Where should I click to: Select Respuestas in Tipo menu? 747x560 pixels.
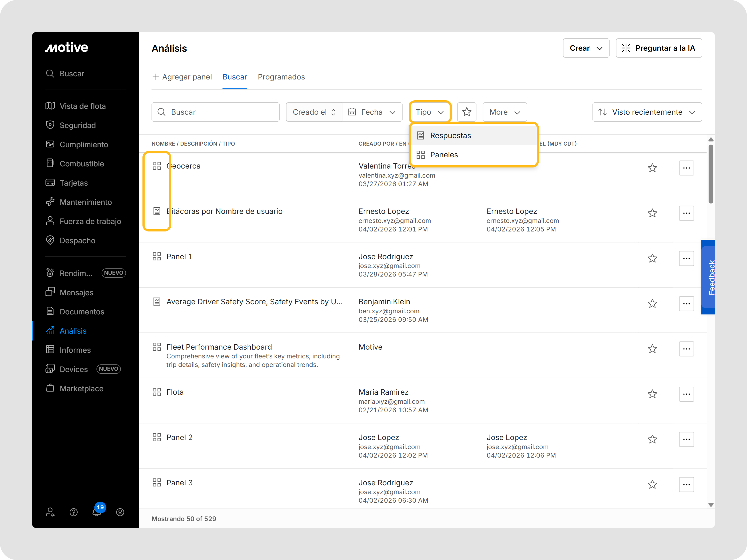[x=450, y=136]
